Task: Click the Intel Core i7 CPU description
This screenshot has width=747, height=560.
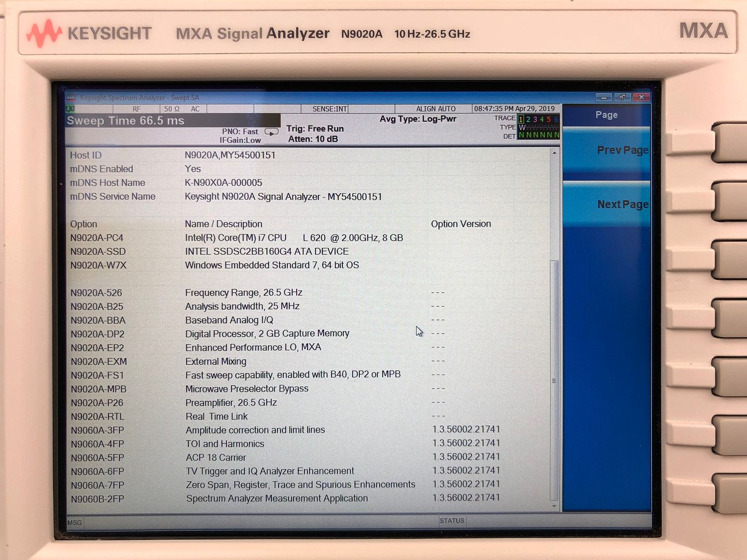Action: click(x=294, y=238)
